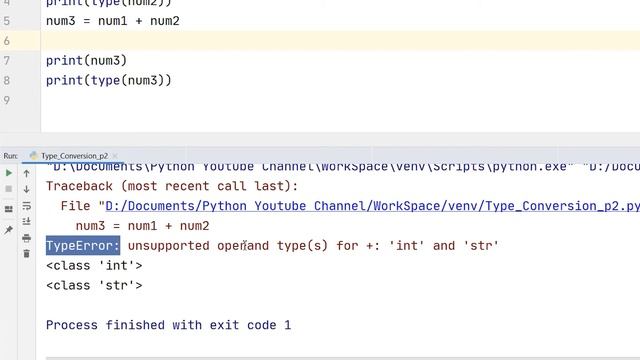Click the up arrow to go up the stack trace
640x360 pixels.
coord(27,173)
